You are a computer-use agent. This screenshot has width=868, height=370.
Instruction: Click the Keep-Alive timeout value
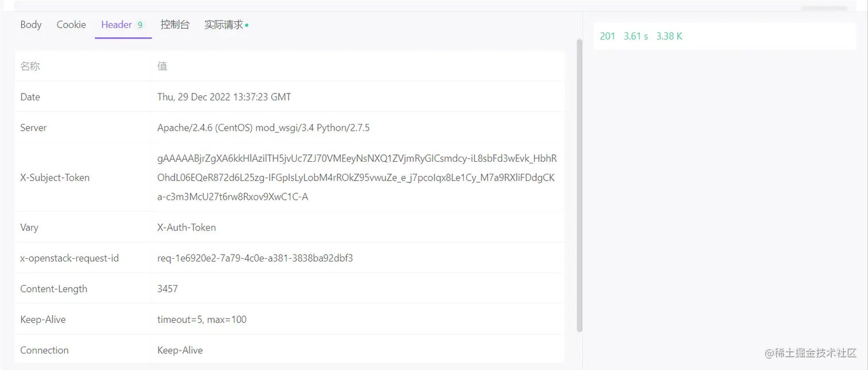[x=202, y=319]
